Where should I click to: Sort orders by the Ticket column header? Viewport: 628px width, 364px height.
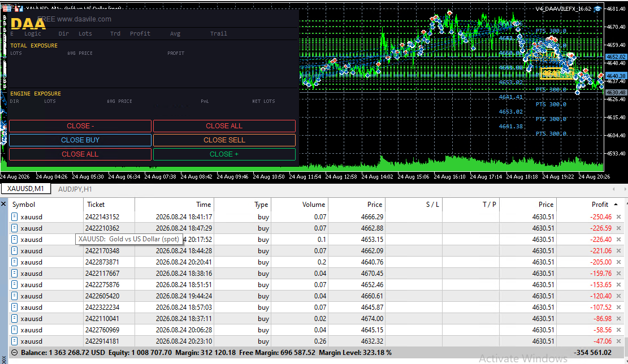[x=109, y=204]
